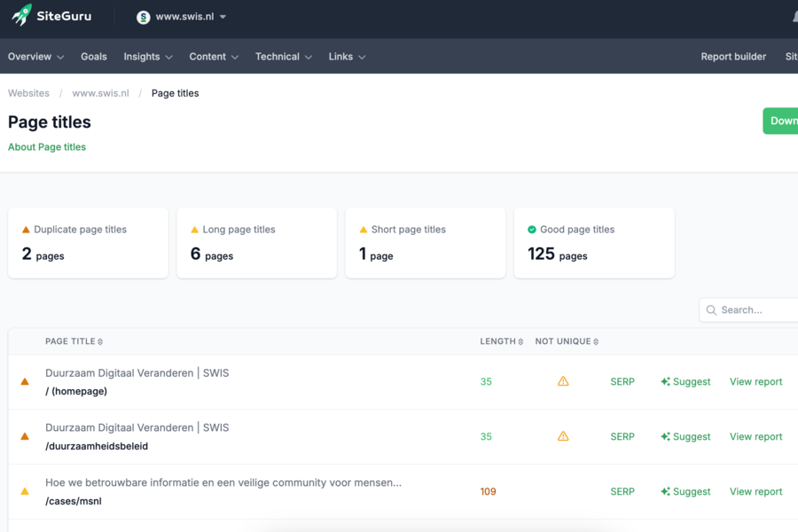Open the Long page titles card
Screen dimensions: 798x532
(x=256, y=242)
